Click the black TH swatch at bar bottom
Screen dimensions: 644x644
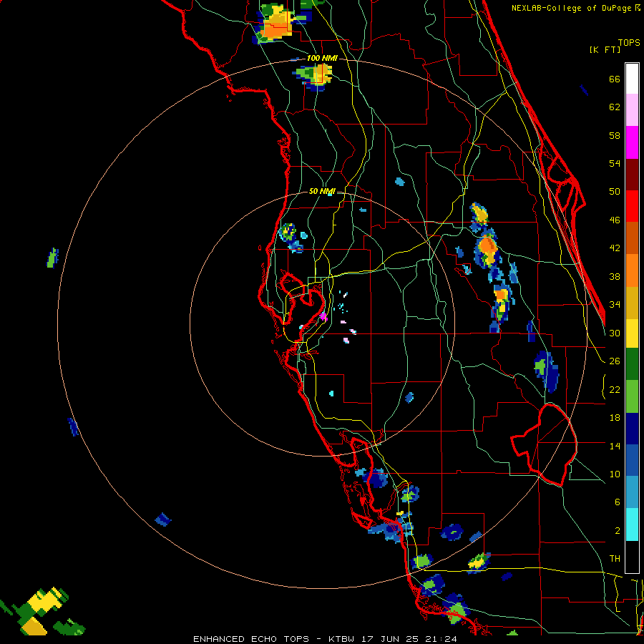pos(632,557)
